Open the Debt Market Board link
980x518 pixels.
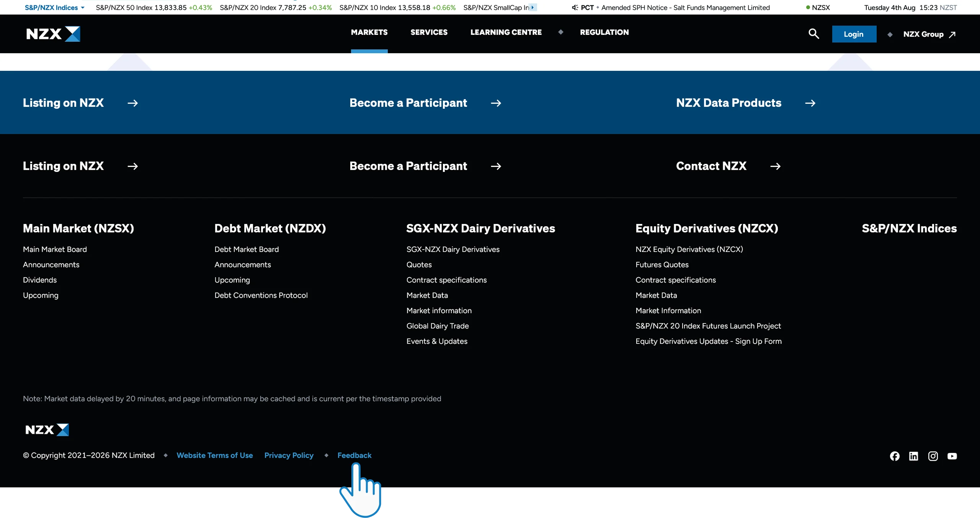click(x=247, y=249)
